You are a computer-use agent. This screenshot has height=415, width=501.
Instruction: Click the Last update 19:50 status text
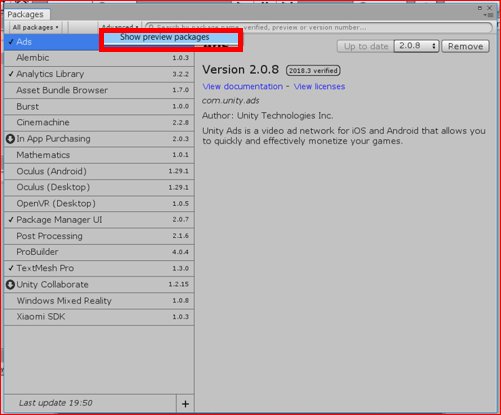(x=56, y=403)
